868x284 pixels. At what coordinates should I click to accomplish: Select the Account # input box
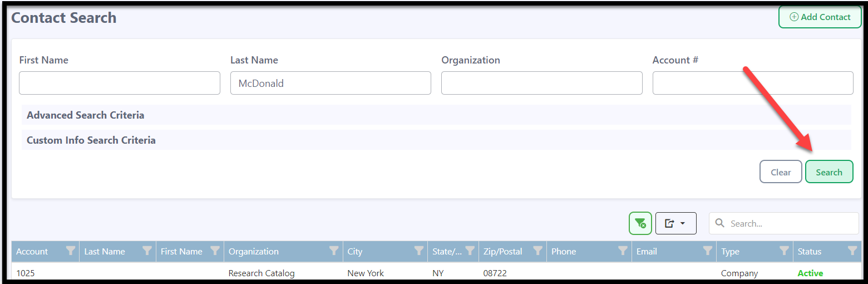pos(753,83)
